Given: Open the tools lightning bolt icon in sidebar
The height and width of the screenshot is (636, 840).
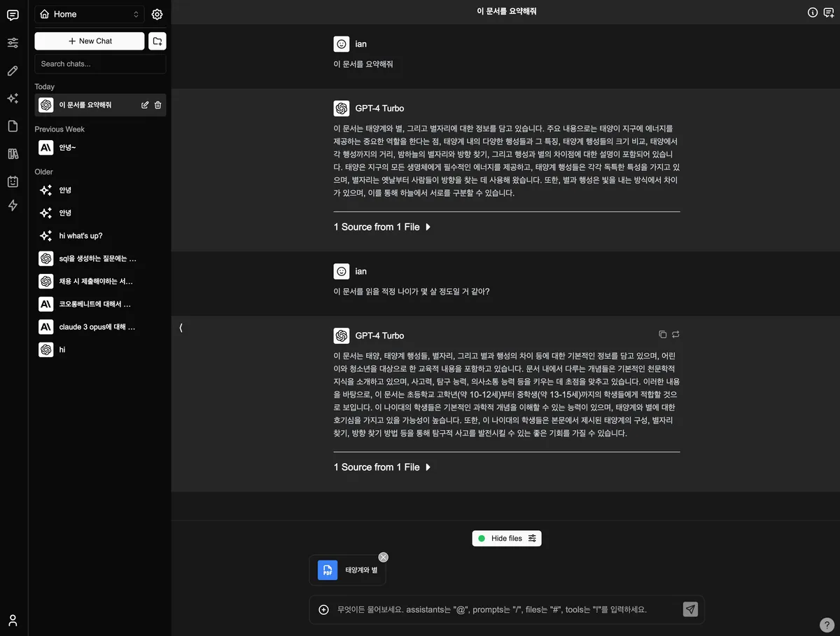Looking at the screenshot, I should pos(13,205).
